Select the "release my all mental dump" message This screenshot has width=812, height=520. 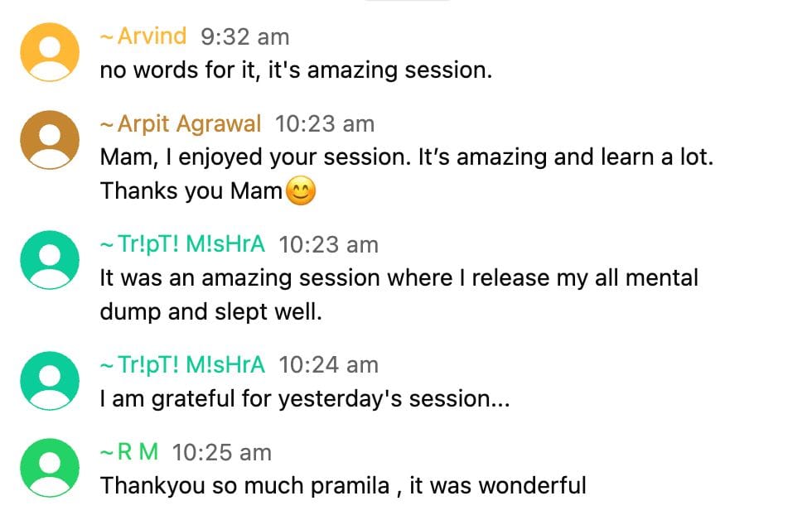coord(399,277)
